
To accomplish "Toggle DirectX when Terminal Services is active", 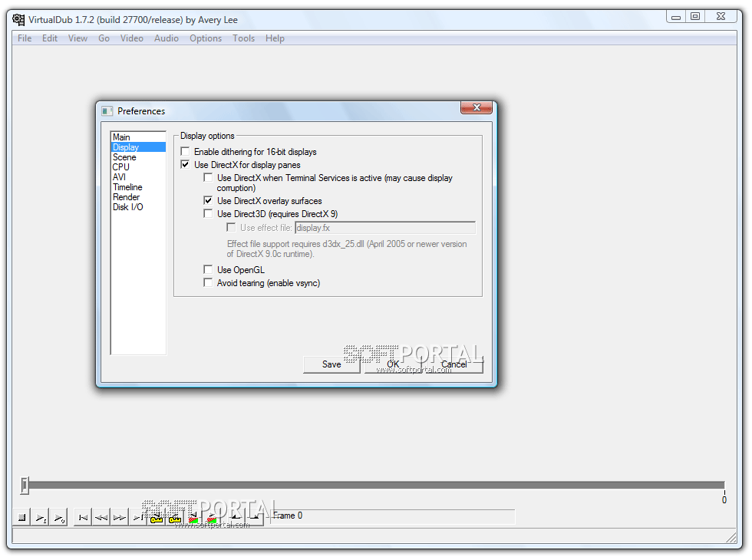I will coord(208,177).
